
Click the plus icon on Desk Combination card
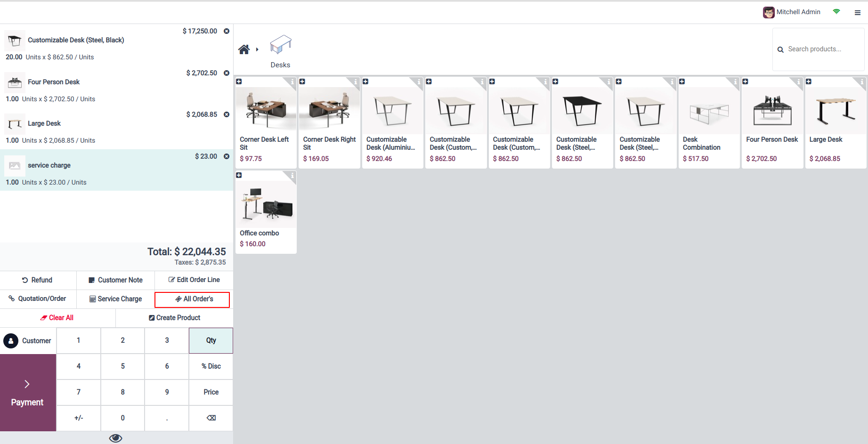[x=682, y=81]
